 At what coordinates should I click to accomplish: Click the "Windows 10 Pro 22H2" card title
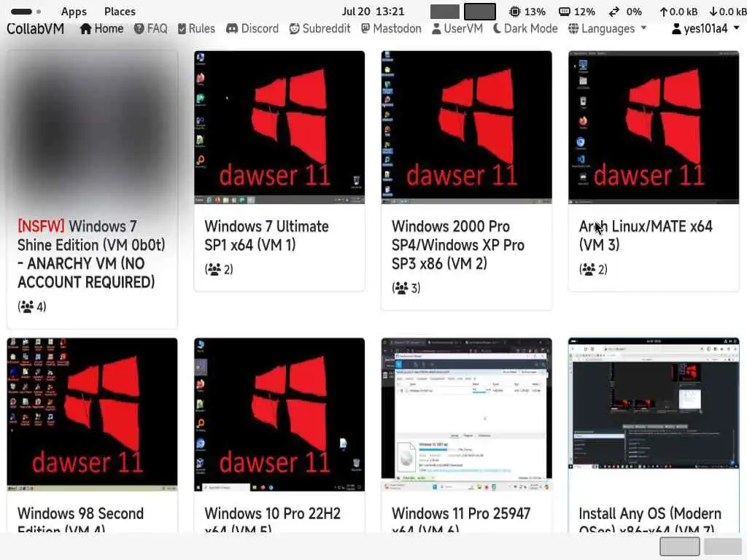coord(273,513)
